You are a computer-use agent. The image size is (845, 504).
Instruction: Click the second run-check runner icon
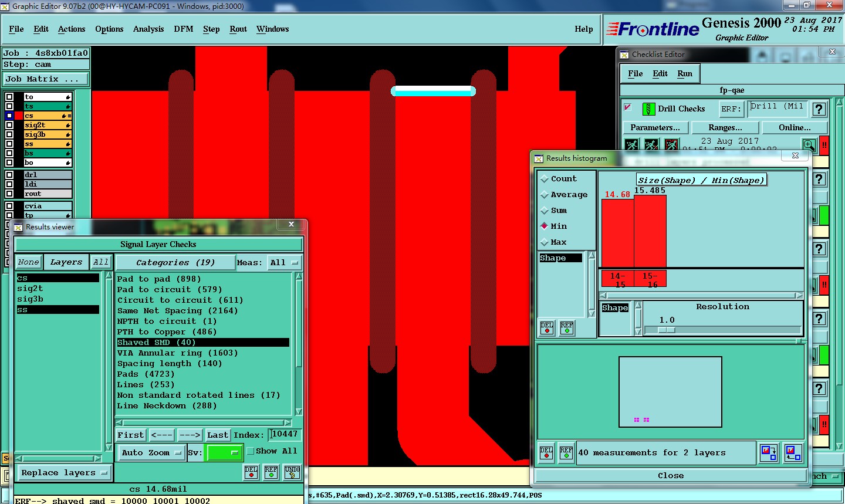coord(651,144)
